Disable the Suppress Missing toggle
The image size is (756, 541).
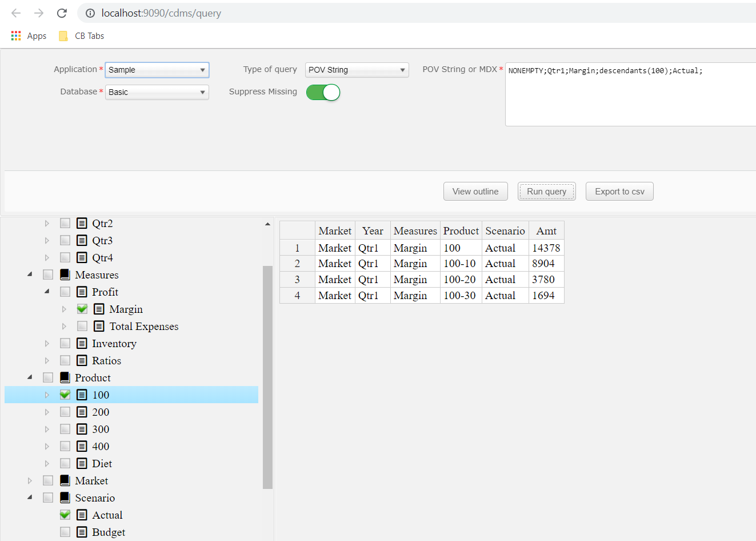pos(323,92)
